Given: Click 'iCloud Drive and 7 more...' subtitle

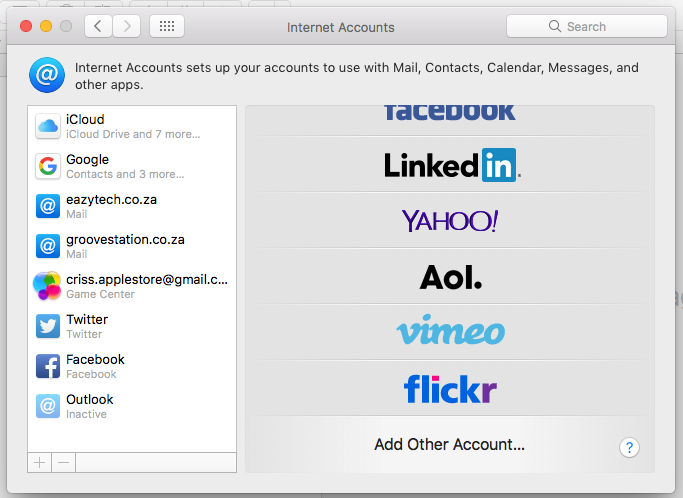Looking at the screenshot, I should click(x=133, y=134).
